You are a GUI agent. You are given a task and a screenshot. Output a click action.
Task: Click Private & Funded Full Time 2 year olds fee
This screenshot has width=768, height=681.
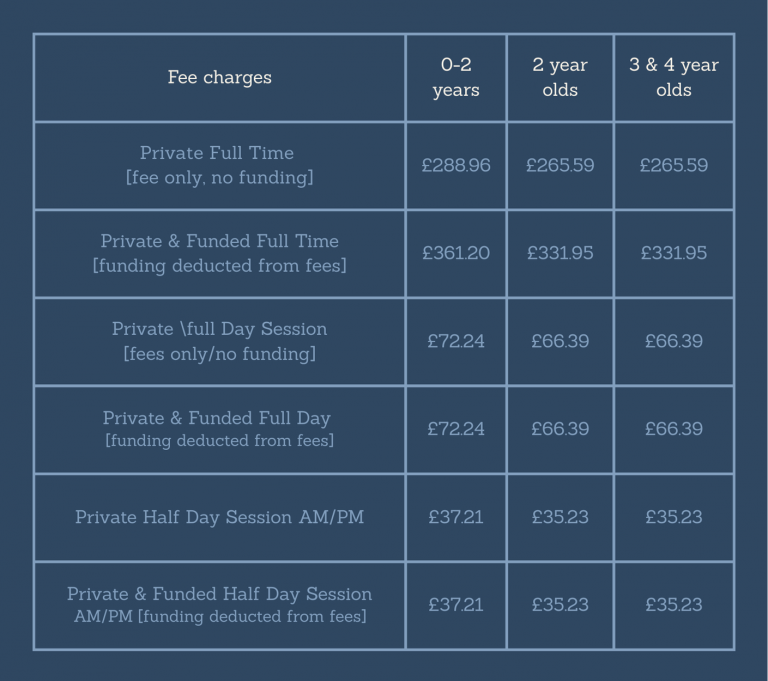click(x=560, y=253)
